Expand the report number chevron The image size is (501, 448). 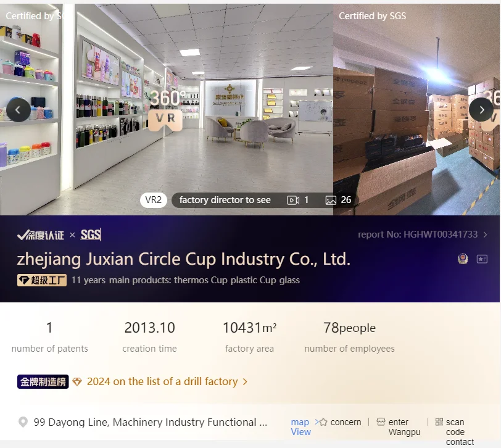click(x=486, y=234)
